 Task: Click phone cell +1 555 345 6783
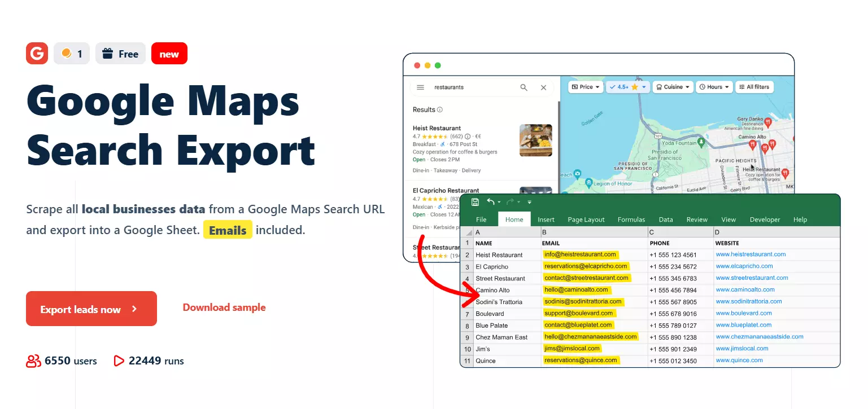[681, 278]
